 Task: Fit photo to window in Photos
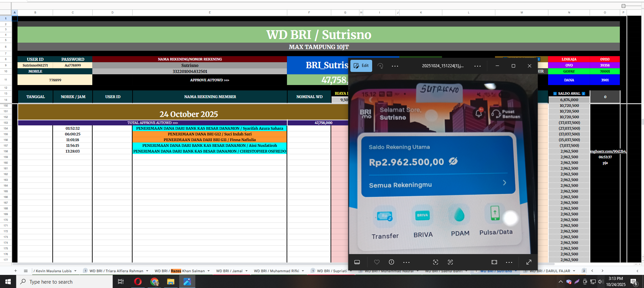click(494, 262)
